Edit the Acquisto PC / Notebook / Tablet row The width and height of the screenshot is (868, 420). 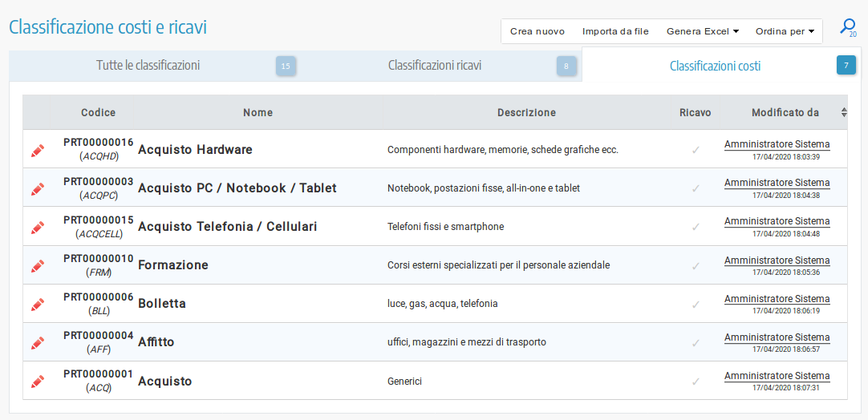pyautogui.click(x=37, y=188)
